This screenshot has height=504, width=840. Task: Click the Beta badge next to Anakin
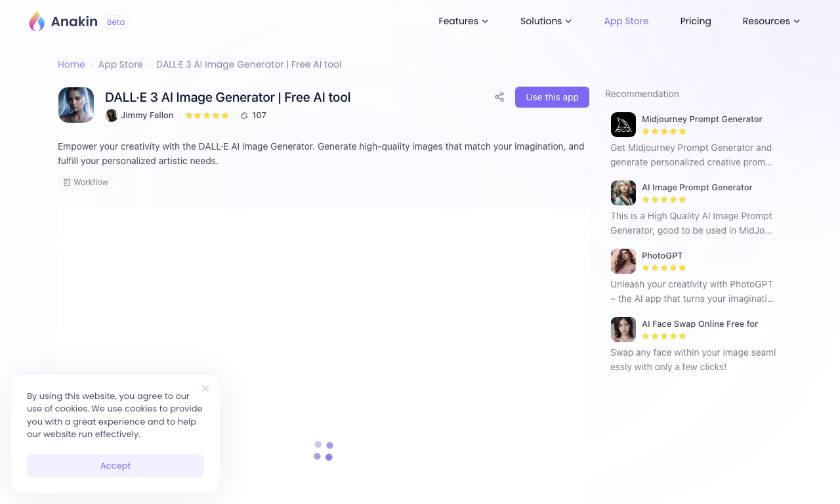115,22
